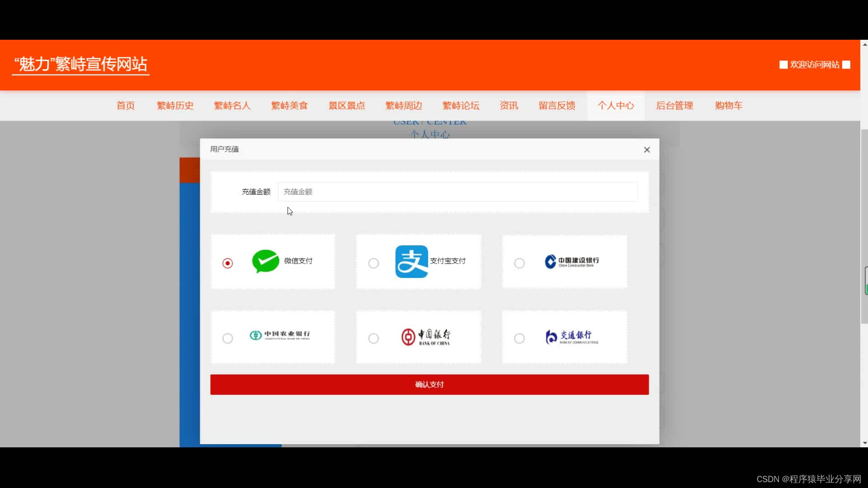The height and width of the screenshot is (488, 868).
Task: Open the 资讯 news page
Action: click(x=509, y=105)
